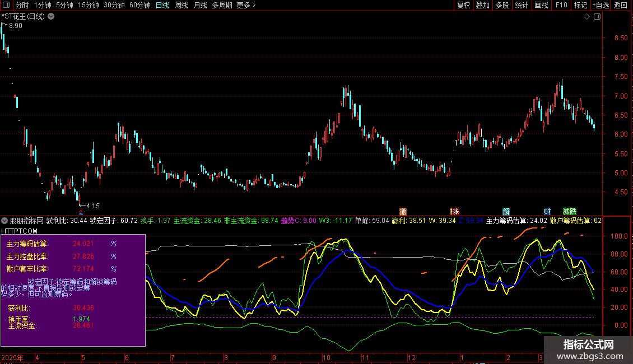Toggle the left side panel icon
This screenshot has width=633, height=364.
point(6,5)
